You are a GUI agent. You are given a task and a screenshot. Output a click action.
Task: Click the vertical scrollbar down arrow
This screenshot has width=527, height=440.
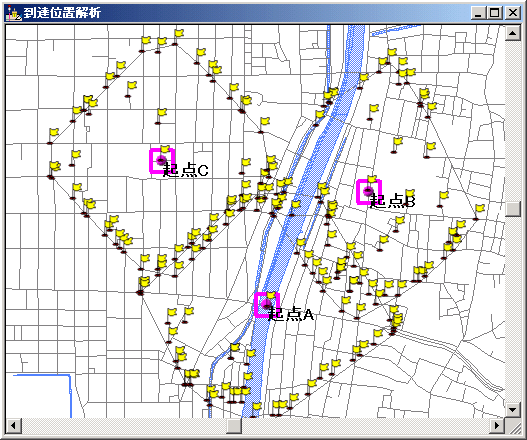[x=513, y=410]
